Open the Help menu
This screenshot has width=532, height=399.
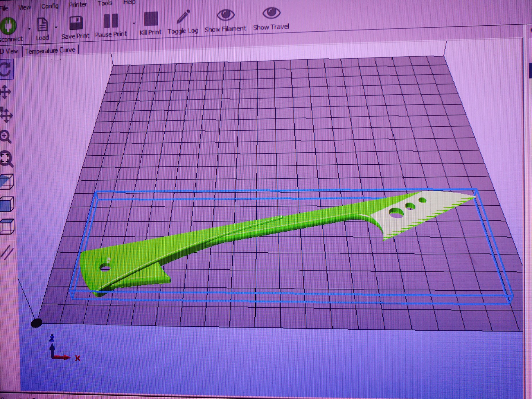(x=129, y=2)
